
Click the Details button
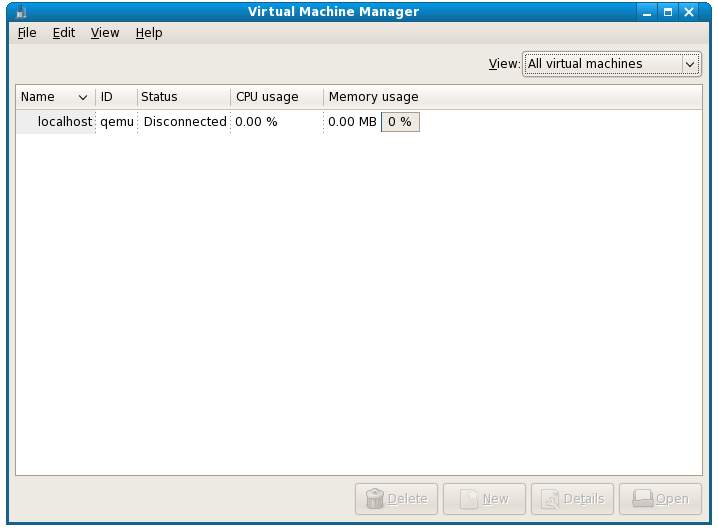click(x=572, y=499)
